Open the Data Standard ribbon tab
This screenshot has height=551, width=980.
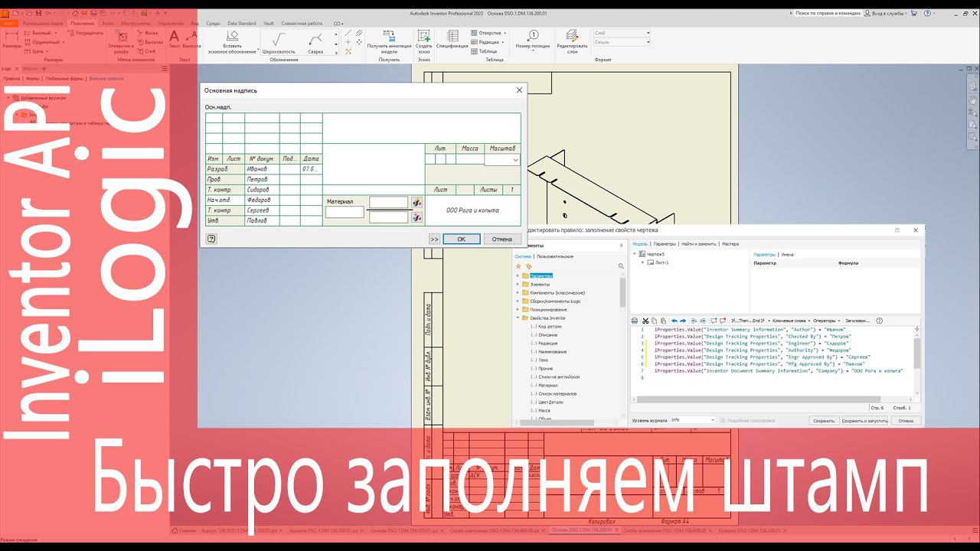tap(242, 24)
